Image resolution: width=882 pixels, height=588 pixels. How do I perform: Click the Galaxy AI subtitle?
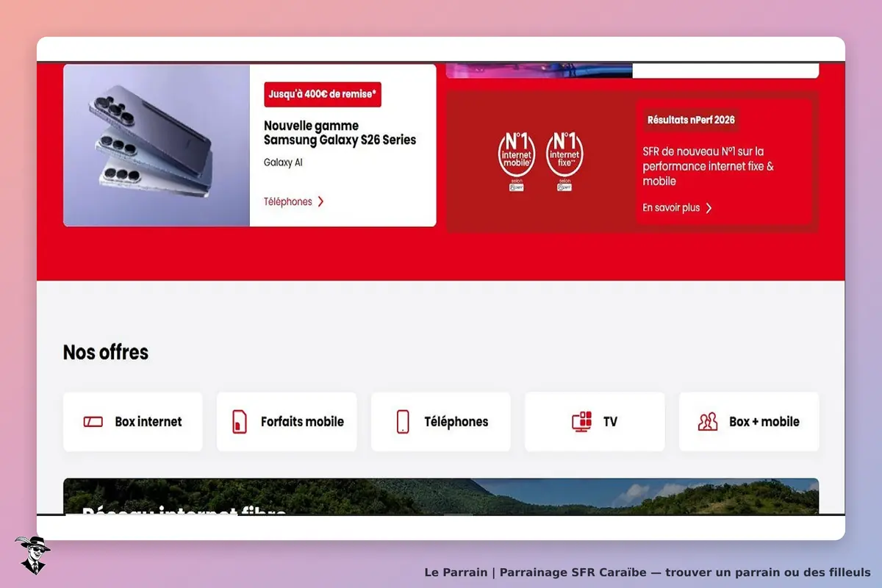tap(283, 162)
